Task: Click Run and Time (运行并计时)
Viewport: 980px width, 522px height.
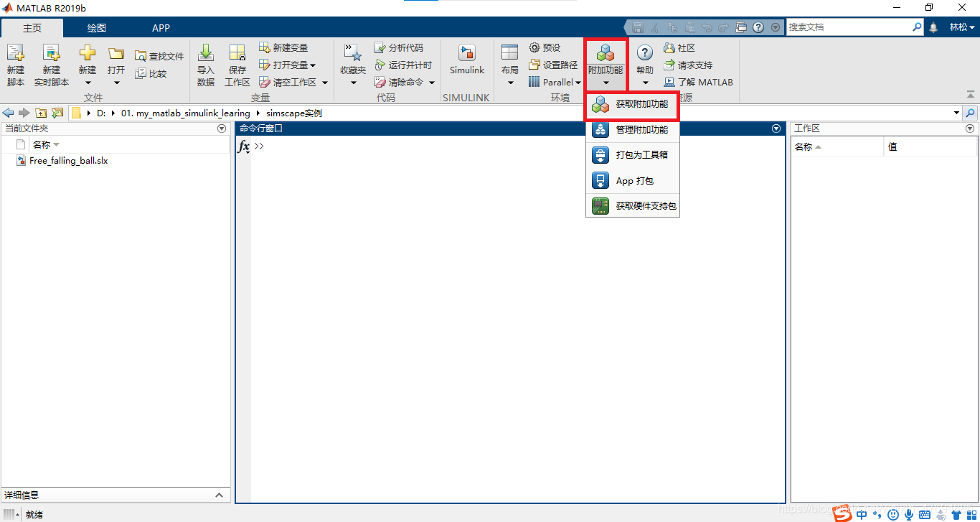Action: coord(403,65)
